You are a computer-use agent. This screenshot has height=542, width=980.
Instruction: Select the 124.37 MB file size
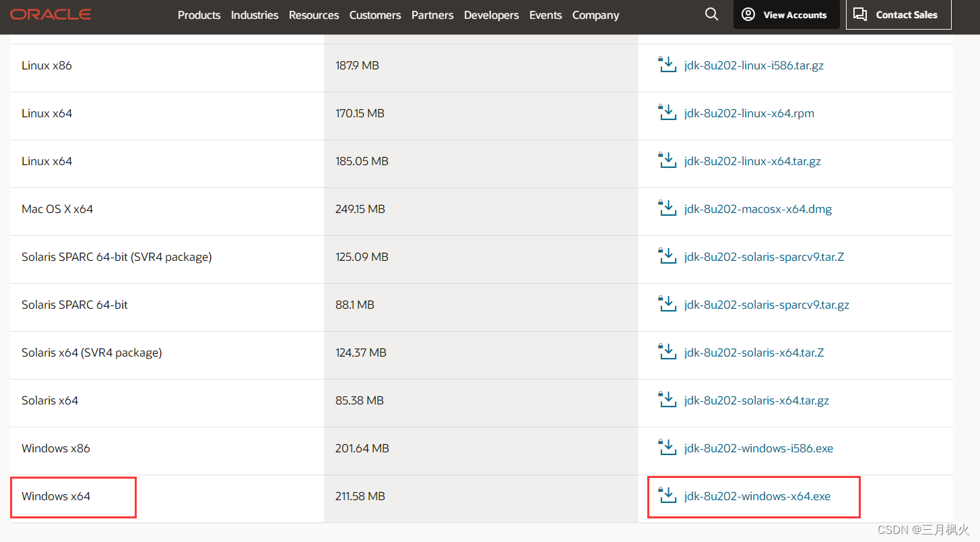click(x=361, y=353)
